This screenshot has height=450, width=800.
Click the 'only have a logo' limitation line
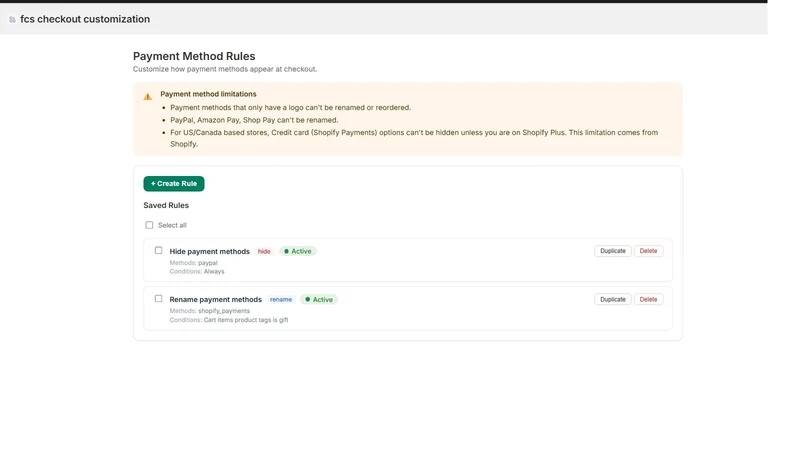pos(290,108)
